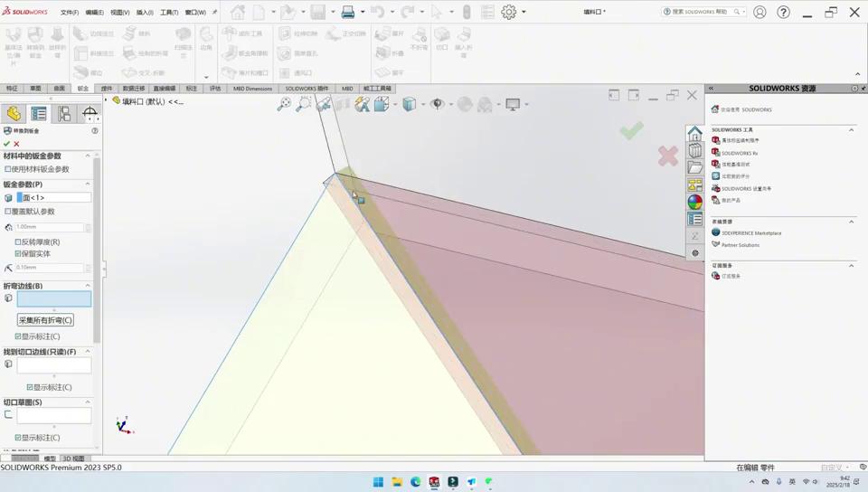
Task: Open the Appearances color-ball tab
Action: pos(694,202)
